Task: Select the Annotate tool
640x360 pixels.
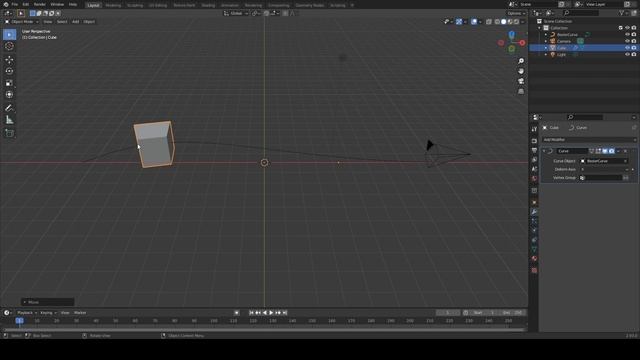Action: (9, 108)
